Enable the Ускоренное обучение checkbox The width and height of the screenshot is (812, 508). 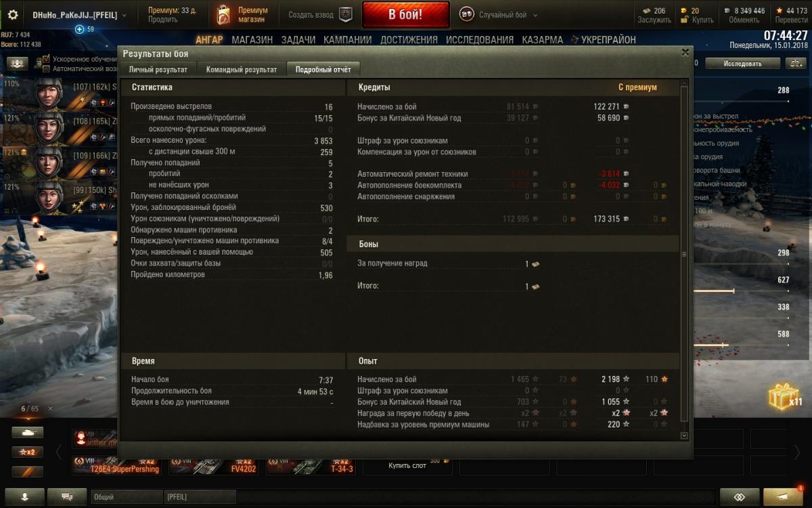tap(46, 59)
